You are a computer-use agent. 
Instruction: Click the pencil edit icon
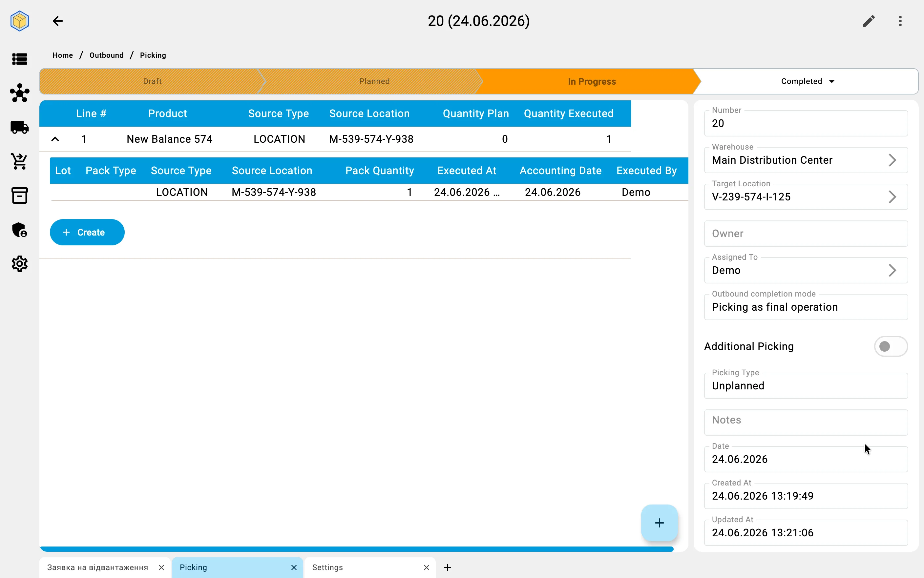[869, 21]
